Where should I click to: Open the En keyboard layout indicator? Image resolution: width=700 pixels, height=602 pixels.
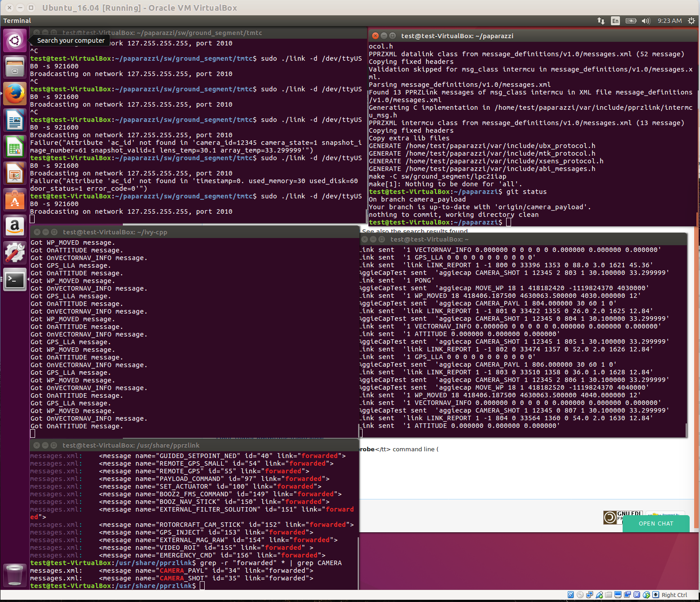(615, 21)
